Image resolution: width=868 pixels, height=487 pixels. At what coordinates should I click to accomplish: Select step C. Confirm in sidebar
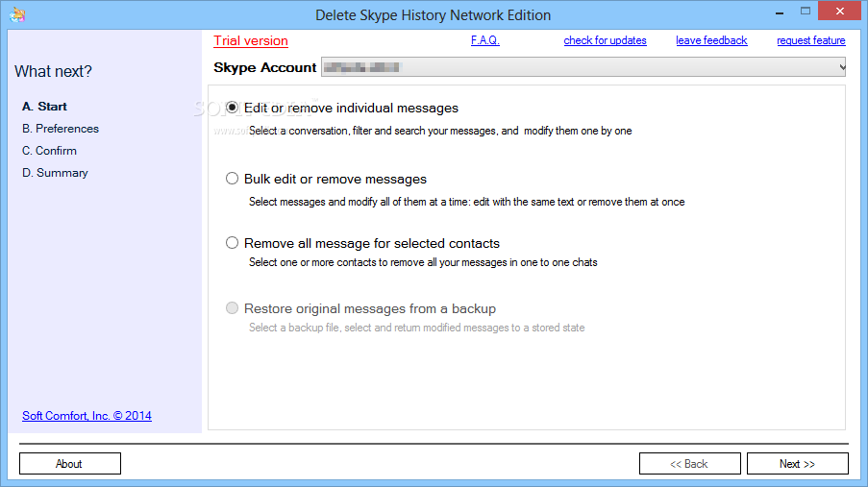(x=49, y=151)
